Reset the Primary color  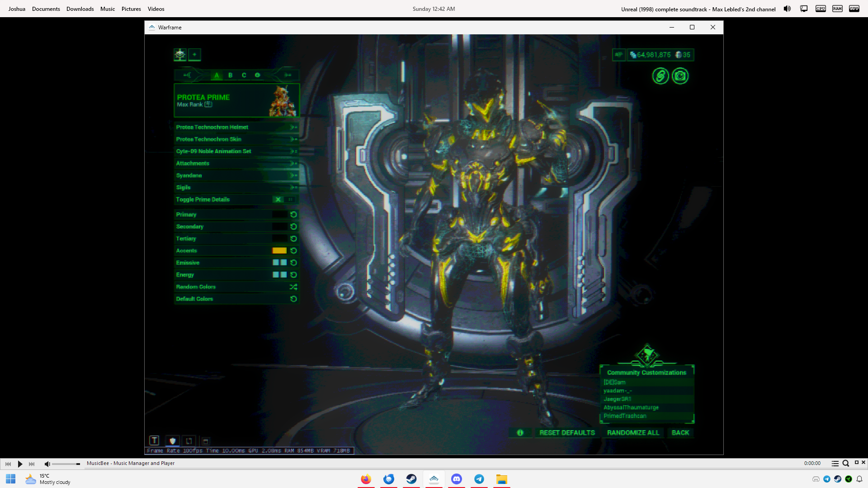(293, 215)
